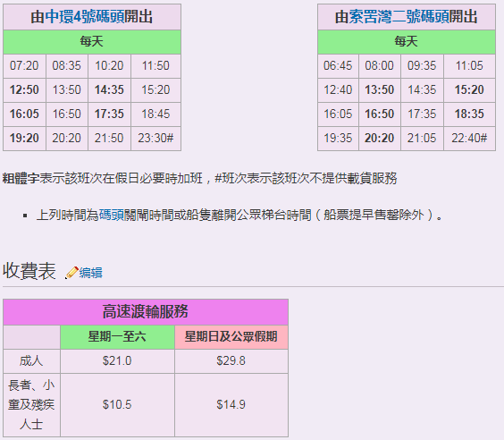
Task: Open the 中環4號碼頭 link in table header
Action: click(x=85, y=17)
